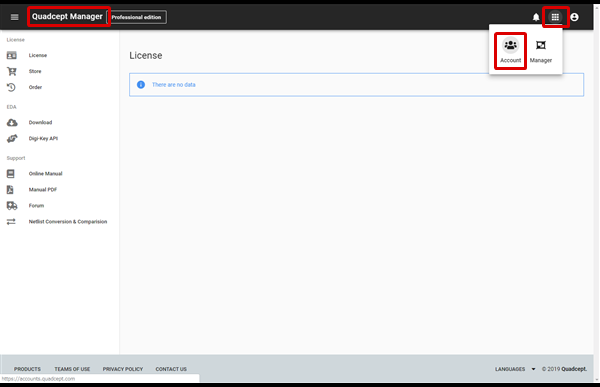Image resolution: width=600 pixels, height=387 pixels.
Task: Click the 'There are no data' message
Action: point(174,85)
